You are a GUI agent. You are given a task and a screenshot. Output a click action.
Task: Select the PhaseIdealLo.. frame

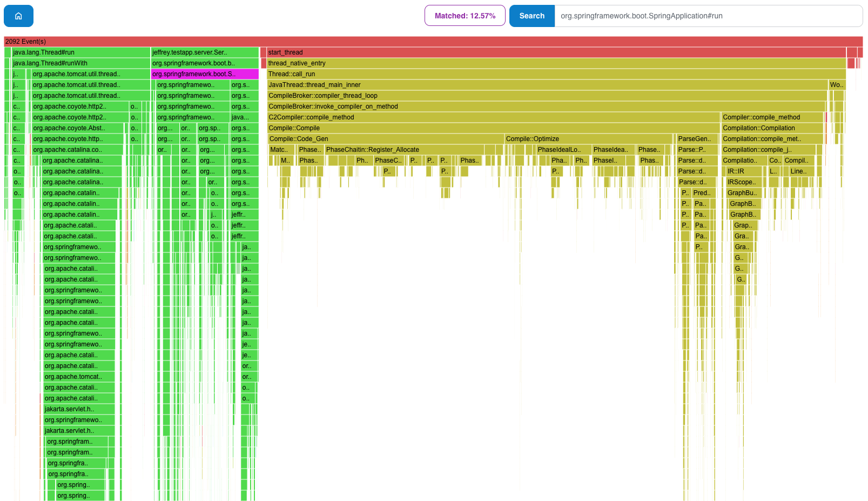[x=563, y=150]
